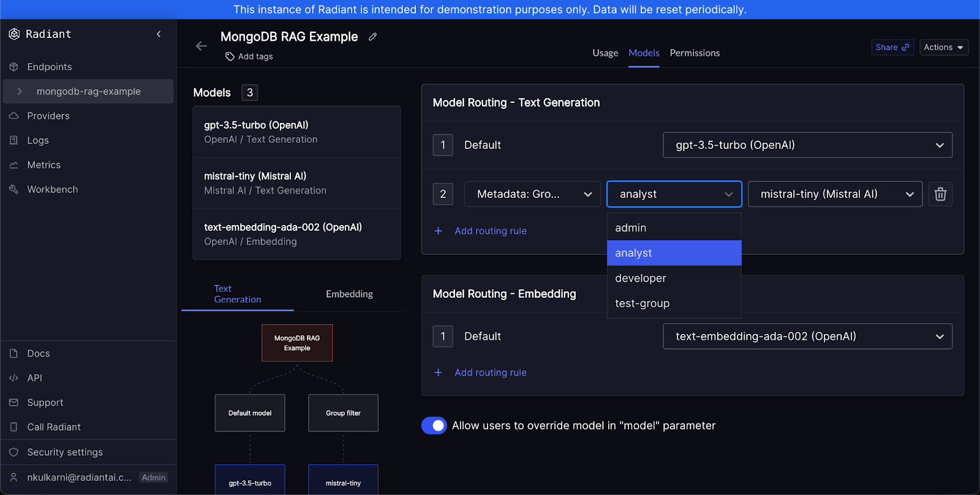Add routing rule for Embedding
This screenshot has width=980, height=495.
pyautogui.click(x=490, y=372)
